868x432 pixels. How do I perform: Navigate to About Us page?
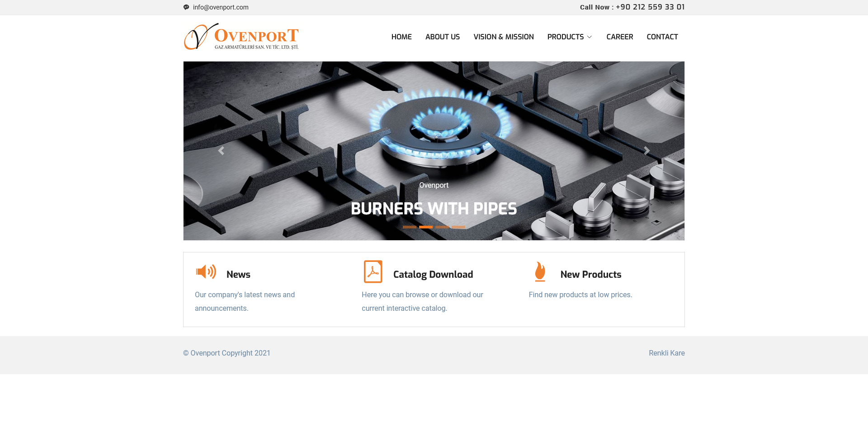pos(442,37)
